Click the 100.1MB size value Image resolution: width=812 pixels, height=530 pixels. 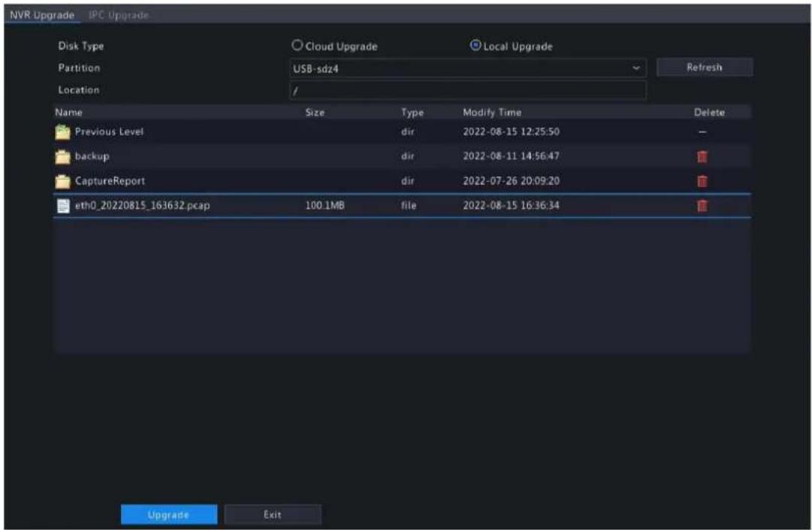tap(324, 206)
